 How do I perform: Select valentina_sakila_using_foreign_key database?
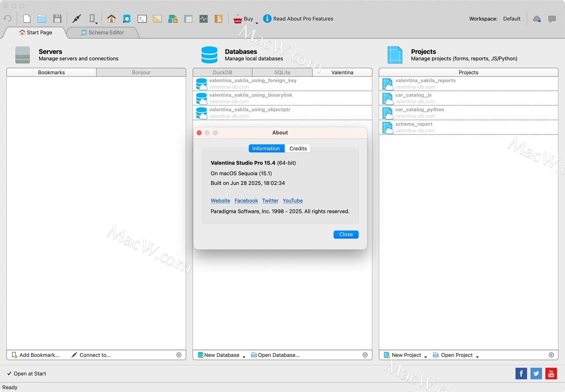[282, 84]
